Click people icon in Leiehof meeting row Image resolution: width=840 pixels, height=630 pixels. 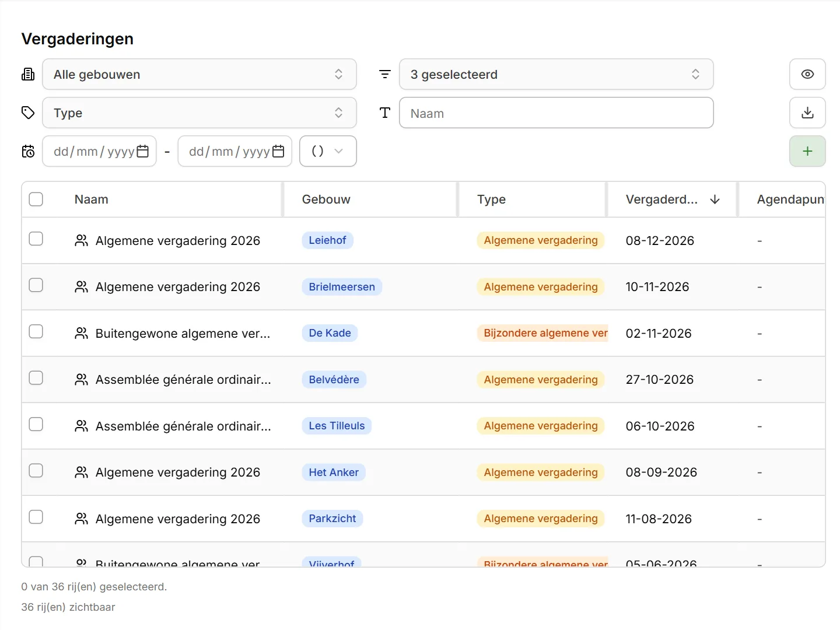click(x=82, y=240)
